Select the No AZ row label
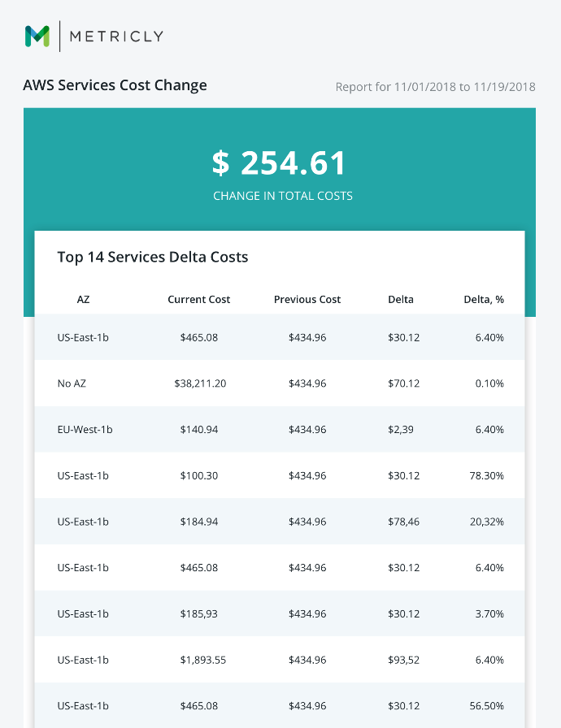561x728 pixels. [x=72, y=383]
